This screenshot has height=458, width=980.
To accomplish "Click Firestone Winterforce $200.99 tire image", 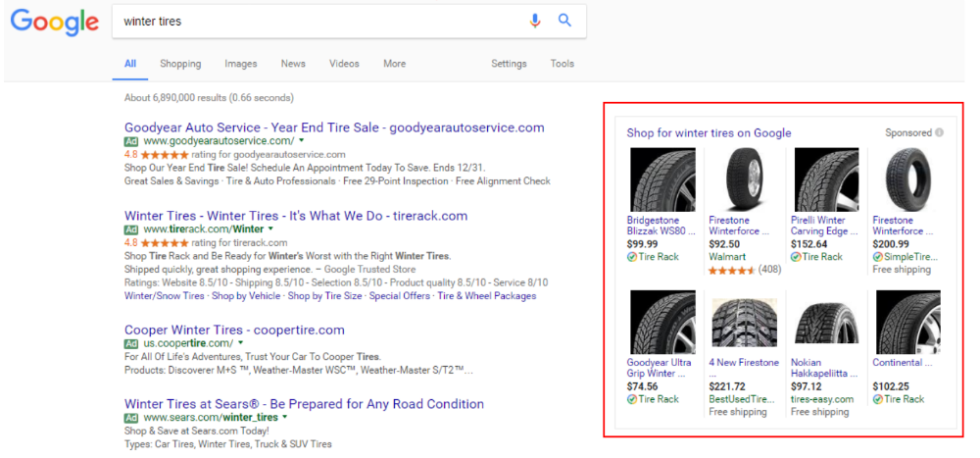I will (x=908, y=179).
